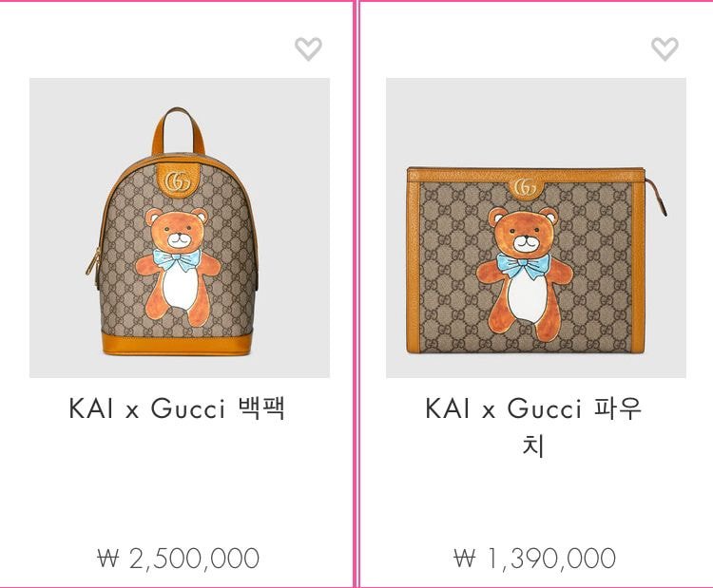Image resolution: width=713 pixels, height=588 pixels.
Task: Click the teddy bear face on the backpack
Action: 177,231
